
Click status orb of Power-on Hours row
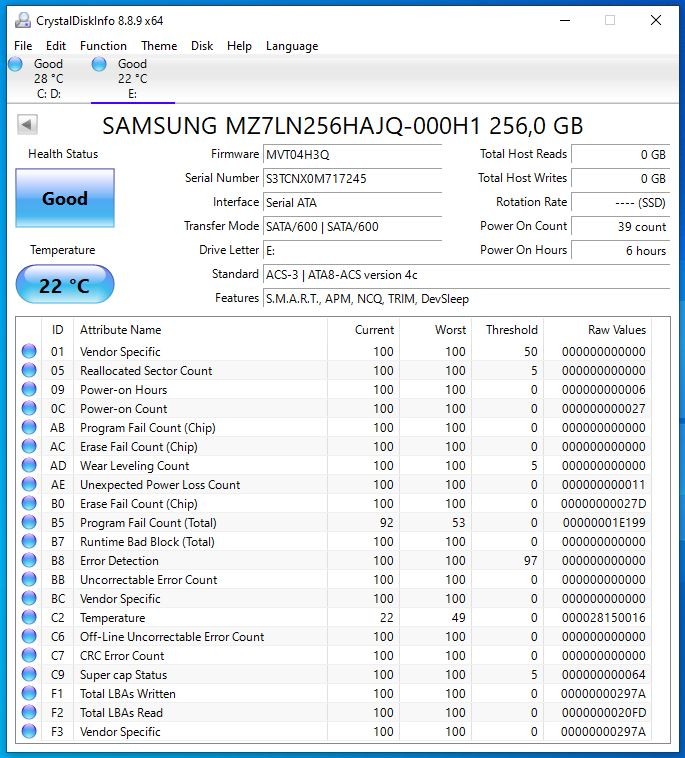click(x=29, y=389)
